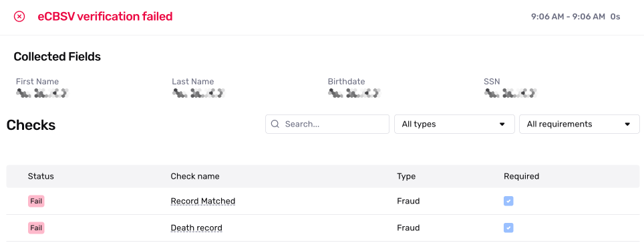This screenshot has width=644, height=245.
Task: Click the eCBSV verification failed title
Action: (105, 17)
